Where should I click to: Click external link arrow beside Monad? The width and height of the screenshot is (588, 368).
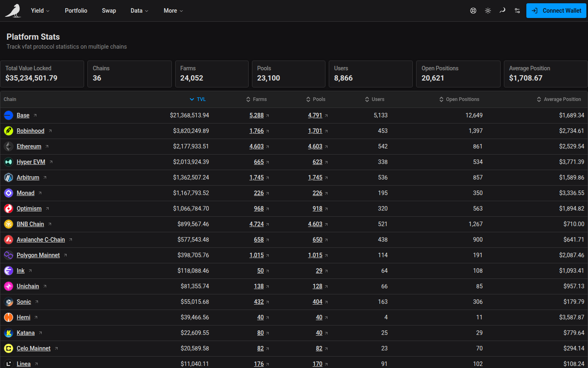click(40, 193)
